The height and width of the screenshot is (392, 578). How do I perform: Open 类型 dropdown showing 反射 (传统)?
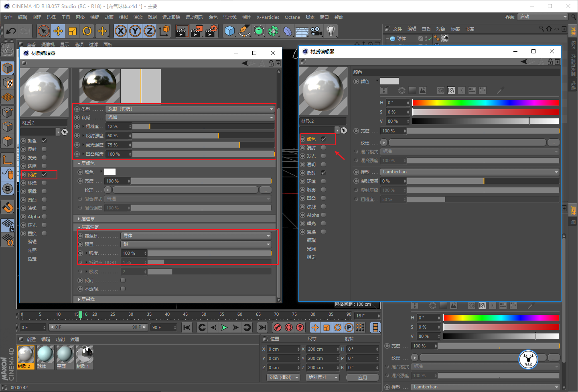coord(190,109)
